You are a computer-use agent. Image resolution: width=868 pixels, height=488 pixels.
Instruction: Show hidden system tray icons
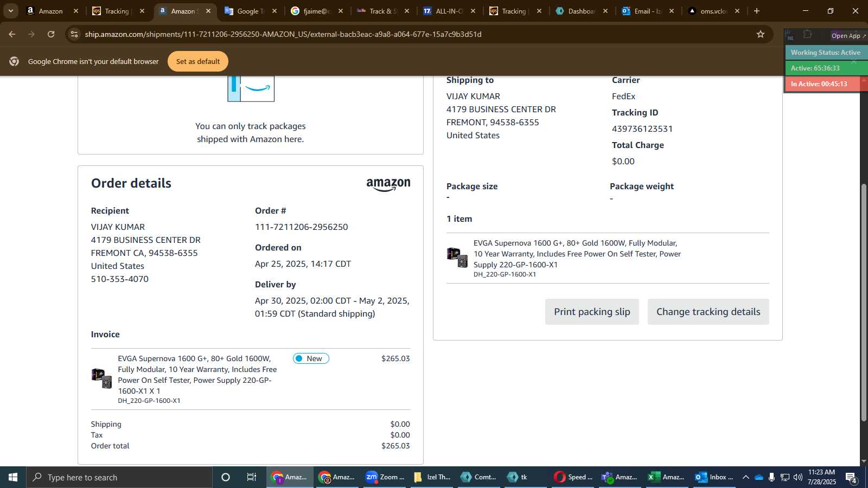745,477
